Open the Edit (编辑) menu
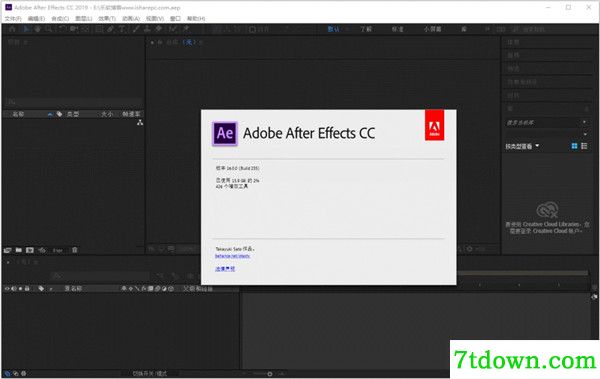 pos(36,18)
